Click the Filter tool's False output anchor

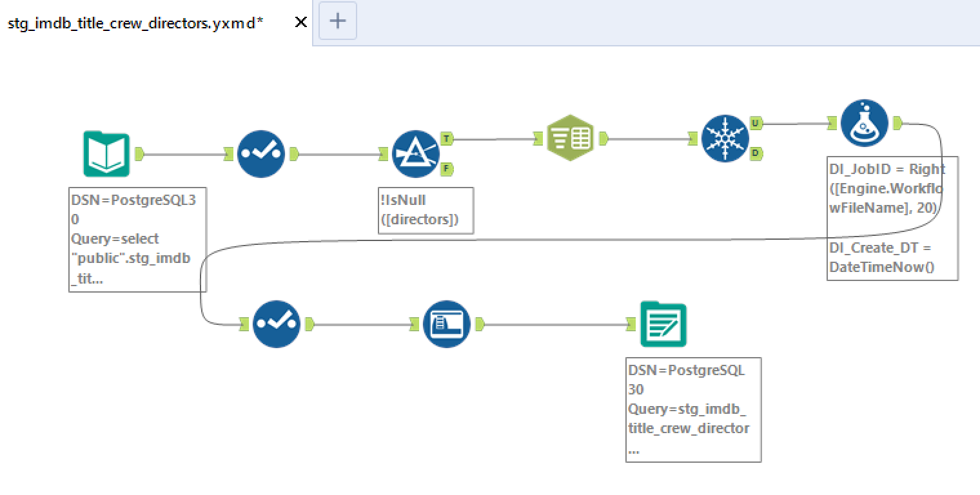447,169
